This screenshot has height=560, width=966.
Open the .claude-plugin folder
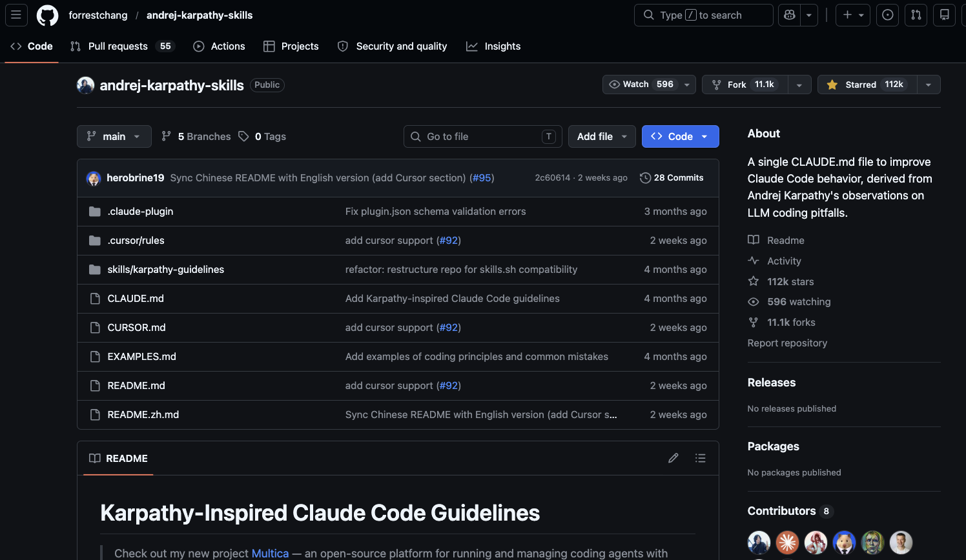pyautogui.click(x=140, y=212)
